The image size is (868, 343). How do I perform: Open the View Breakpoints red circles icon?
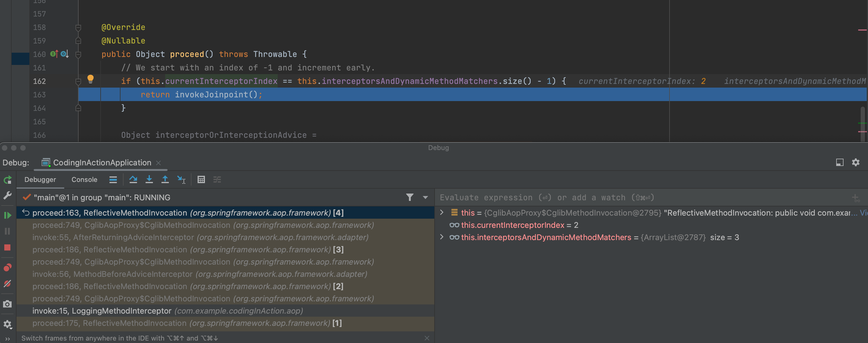point(7,267)
